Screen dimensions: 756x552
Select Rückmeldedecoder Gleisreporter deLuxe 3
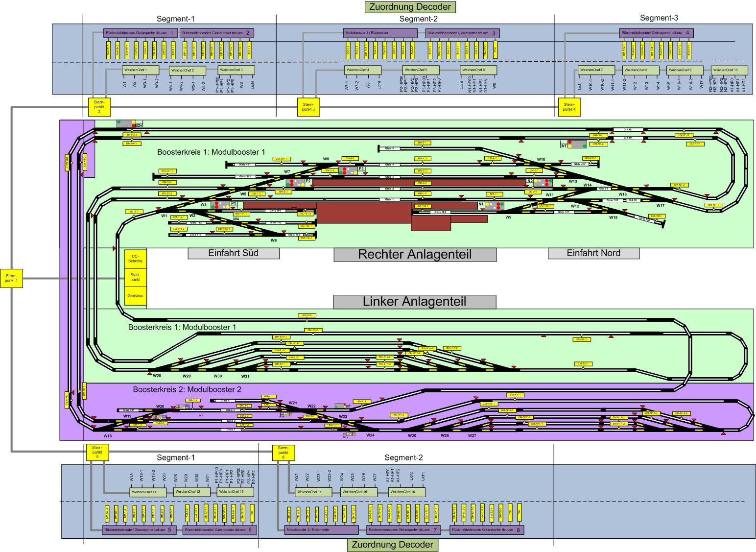(462, 33)
